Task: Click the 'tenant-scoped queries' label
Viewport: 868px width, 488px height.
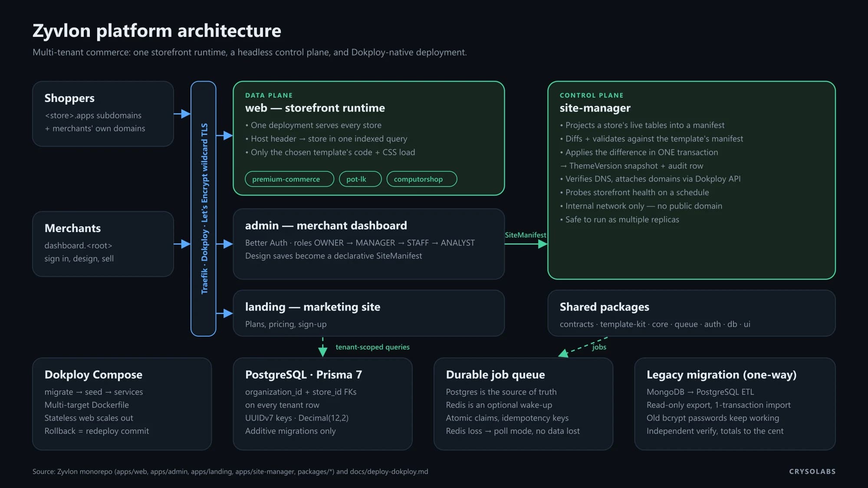Action: tap(372, 347)
